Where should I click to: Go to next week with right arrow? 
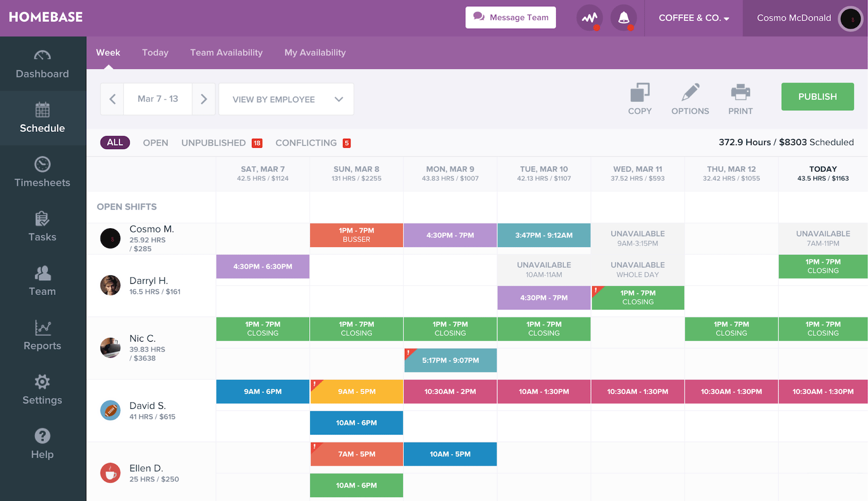204,99
